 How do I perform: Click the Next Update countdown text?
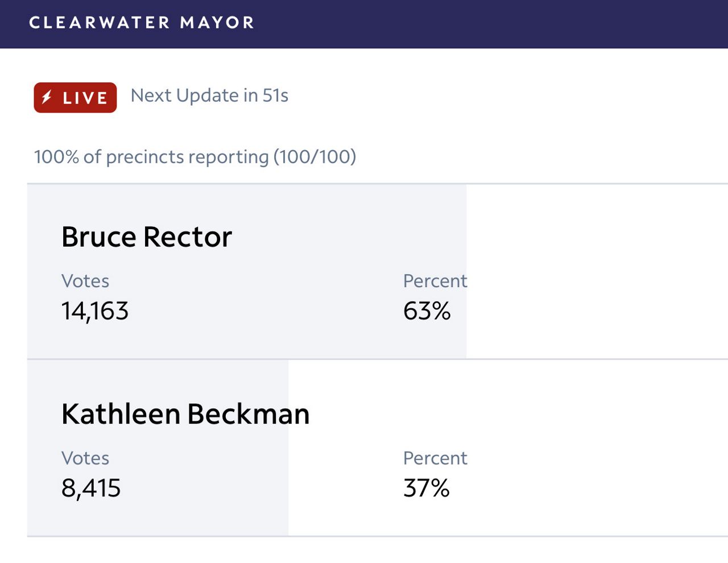[x=209, y=95]
